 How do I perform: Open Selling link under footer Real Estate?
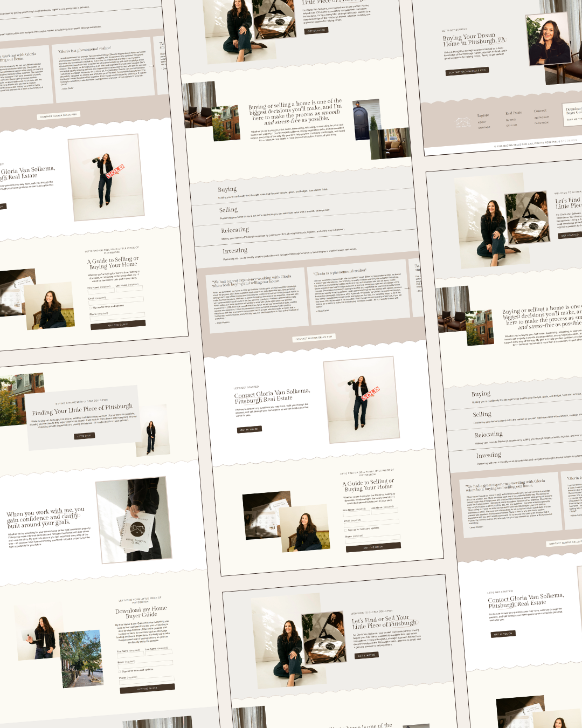pyautogui.click(x=511, y=125)
